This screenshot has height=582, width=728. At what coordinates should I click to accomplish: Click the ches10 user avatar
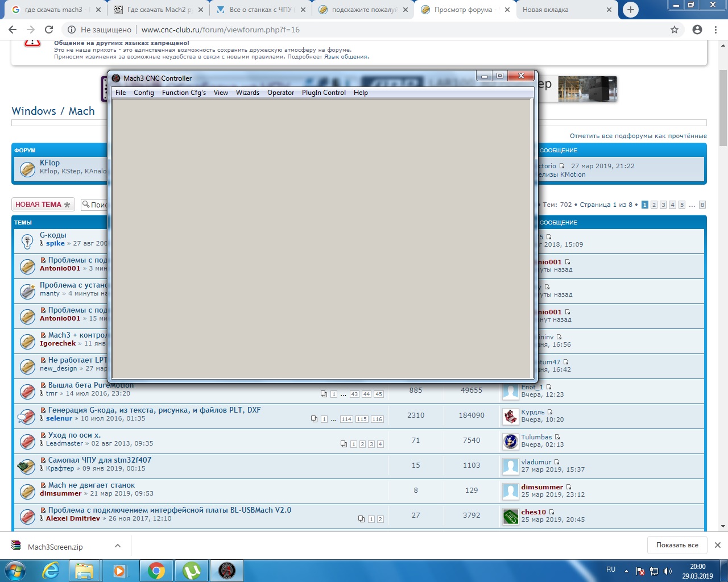coord(511,516)
